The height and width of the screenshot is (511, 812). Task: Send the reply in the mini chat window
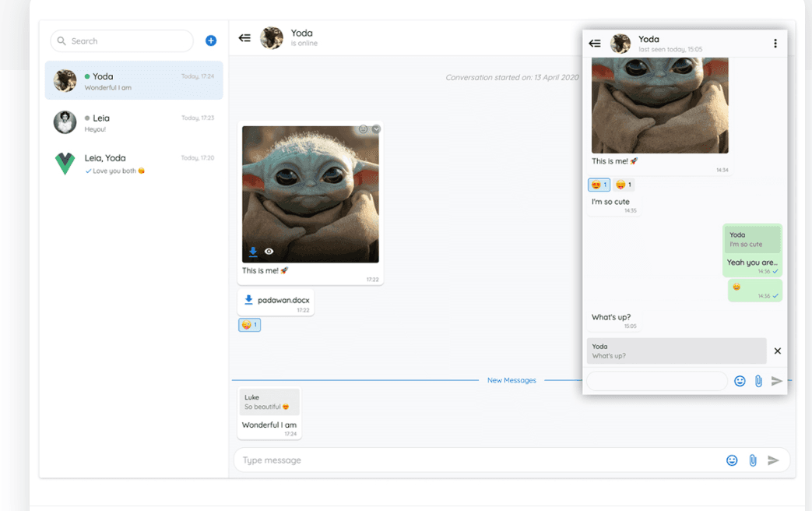[x=776, y=381]
